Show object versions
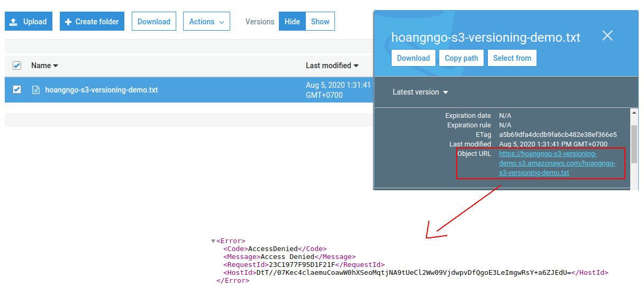 pyautogui.click(x=320, y=22)
